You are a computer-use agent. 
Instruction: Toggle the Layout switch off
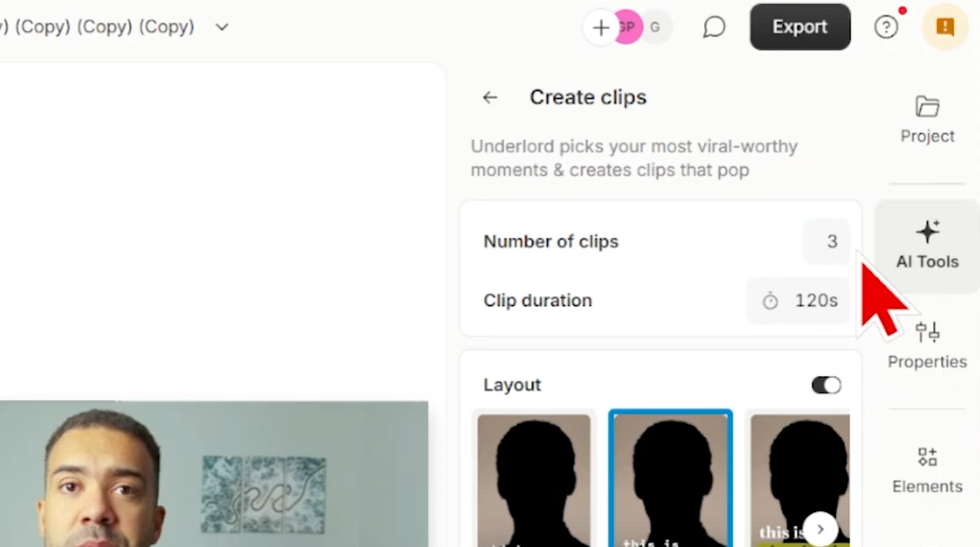[826, 385]
